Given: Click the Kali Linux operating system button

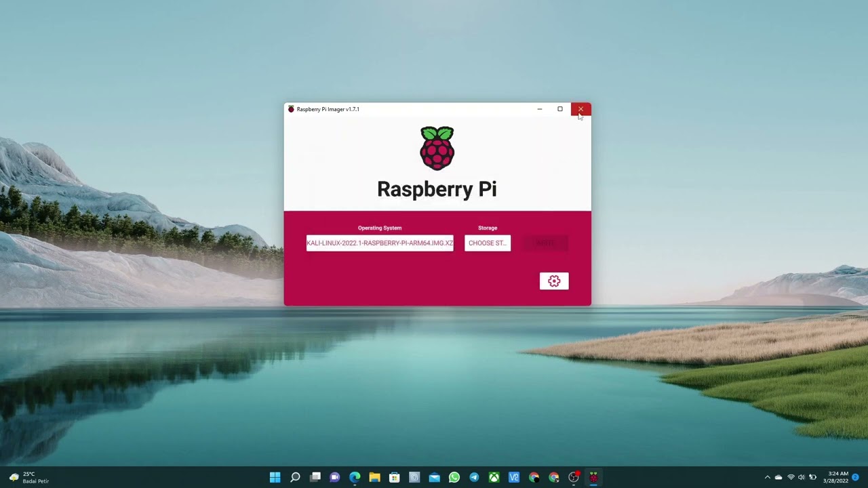Looking at the screenshot, I should (x=380, y=243).
